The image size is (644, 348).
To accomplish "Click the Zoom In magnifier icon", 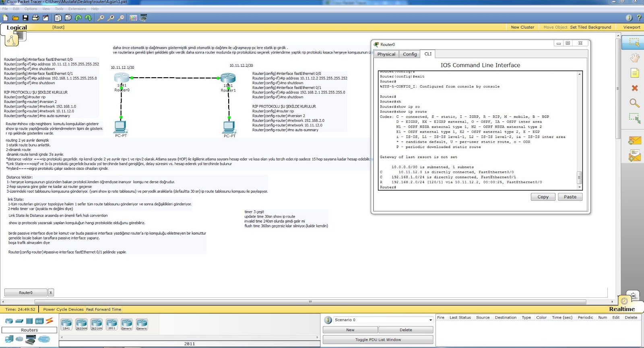I will (101, 18).
